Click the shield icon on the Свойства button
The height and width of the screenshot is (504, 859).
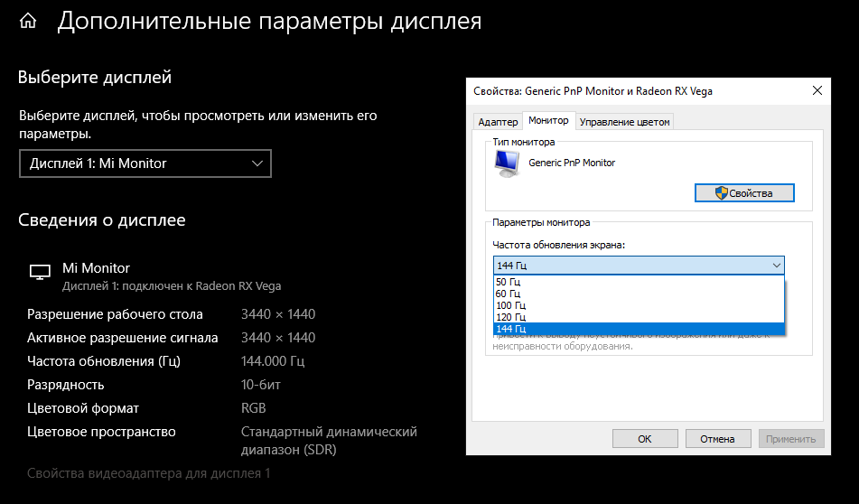point(722,192)
